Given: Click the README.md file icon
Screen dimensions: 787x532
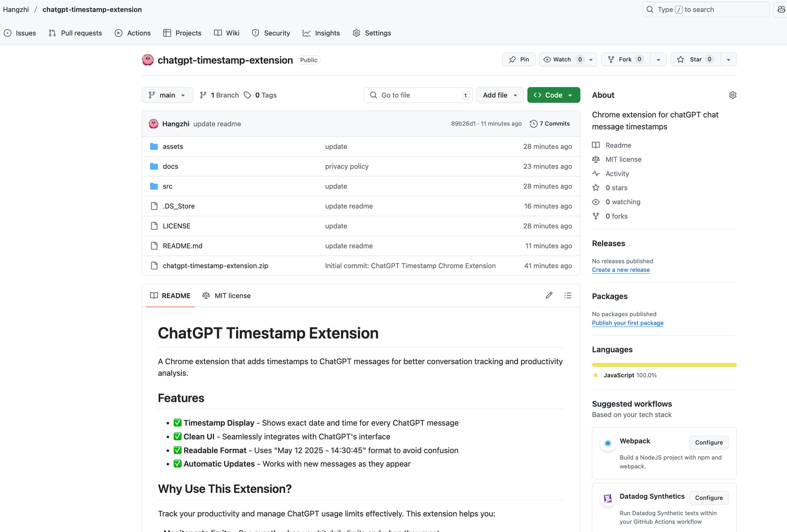Looking at the screenshot, I should tap(154, 246).
